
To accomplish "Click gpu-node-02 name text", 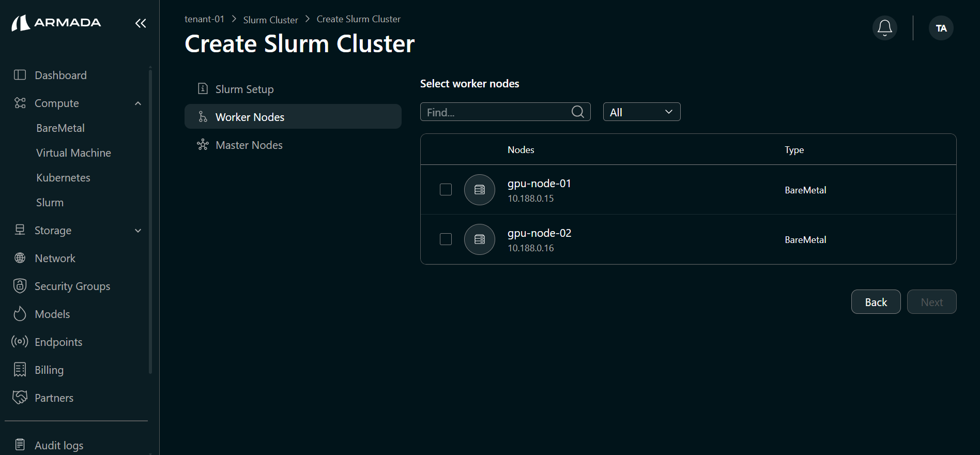I will (540, 233).
